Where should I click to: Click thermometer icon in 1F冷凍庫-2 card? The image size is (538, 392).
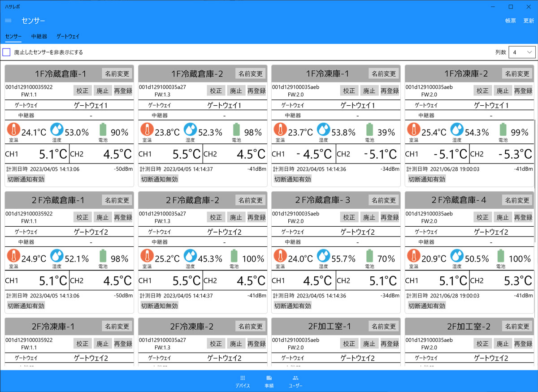click(x=414, y=130)
